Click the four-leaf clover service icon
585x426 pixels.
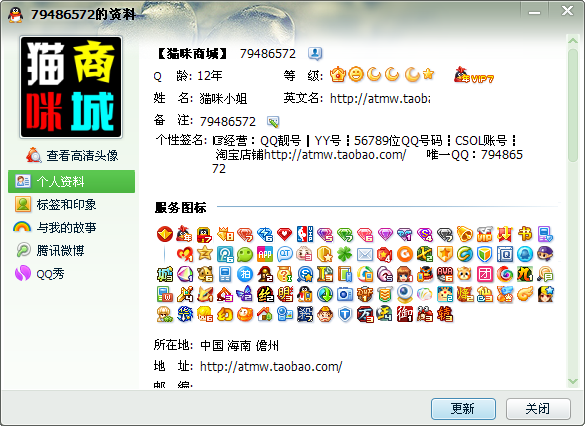click(x=345, y=254)
